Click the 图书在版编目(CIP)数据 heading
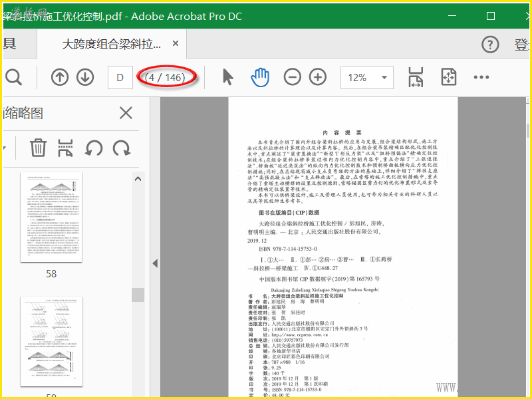Image resolution: width=532 pixels, height=399 pixels. [x=289, y=213]
